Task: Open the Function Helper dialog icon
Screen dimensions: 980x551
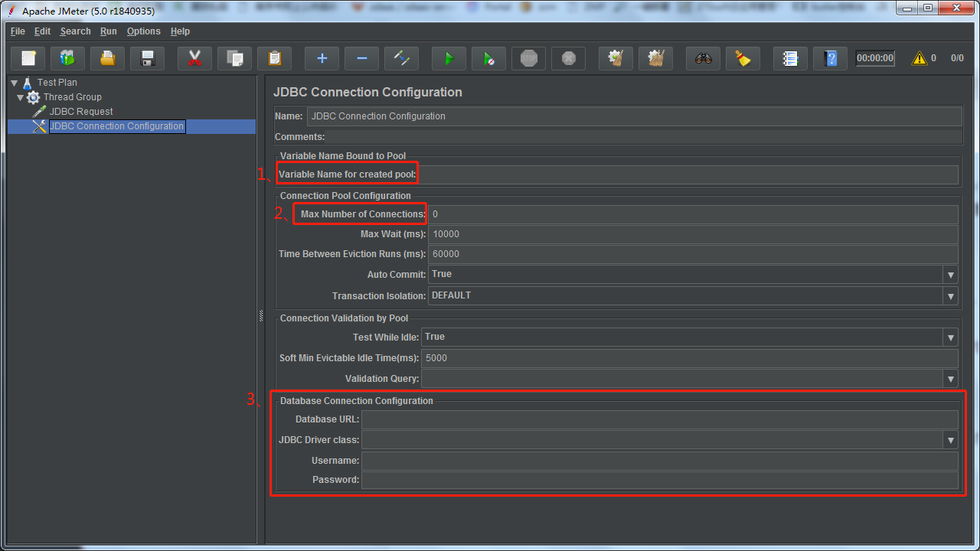Action: point(790,58)
